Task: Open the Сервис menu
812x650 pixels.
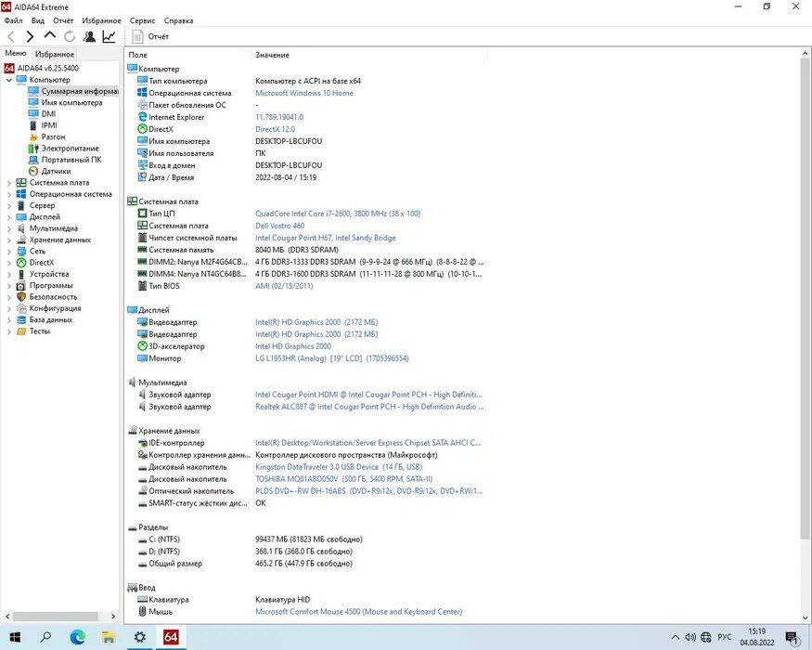Action: click(142, 20)
